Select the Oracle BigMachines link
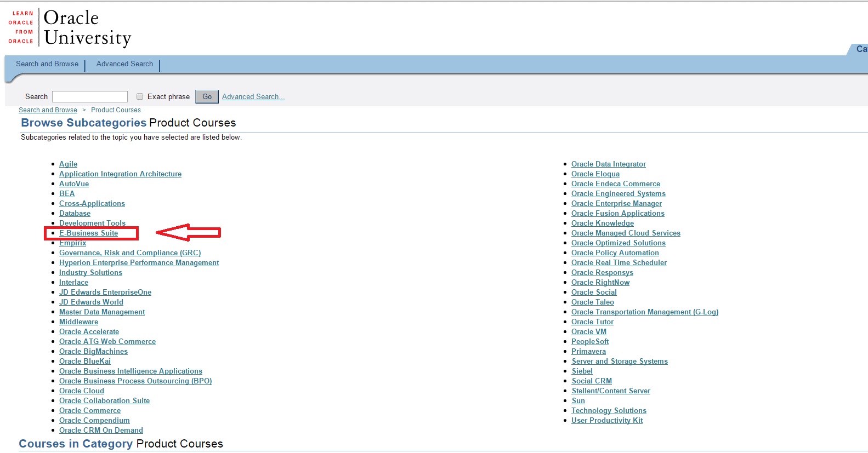 click(x=93, y=352)
